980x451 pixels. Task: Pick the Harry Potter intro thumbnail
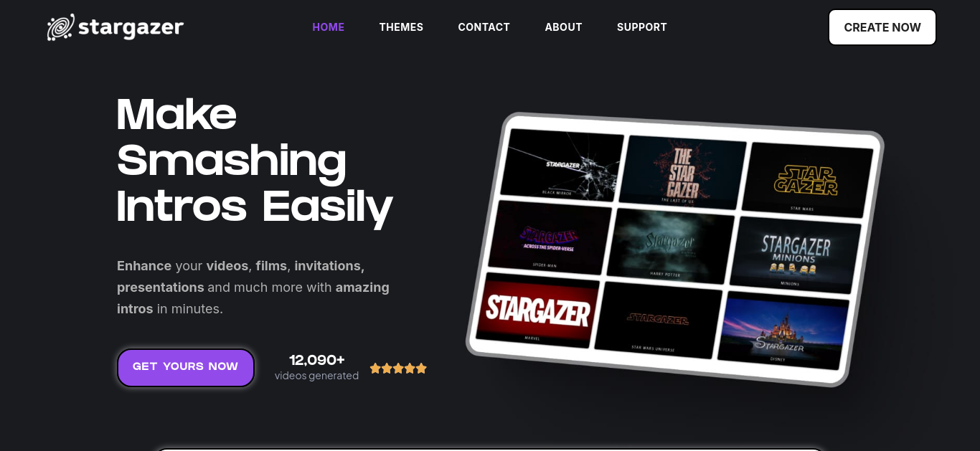[x=670, y=245]
